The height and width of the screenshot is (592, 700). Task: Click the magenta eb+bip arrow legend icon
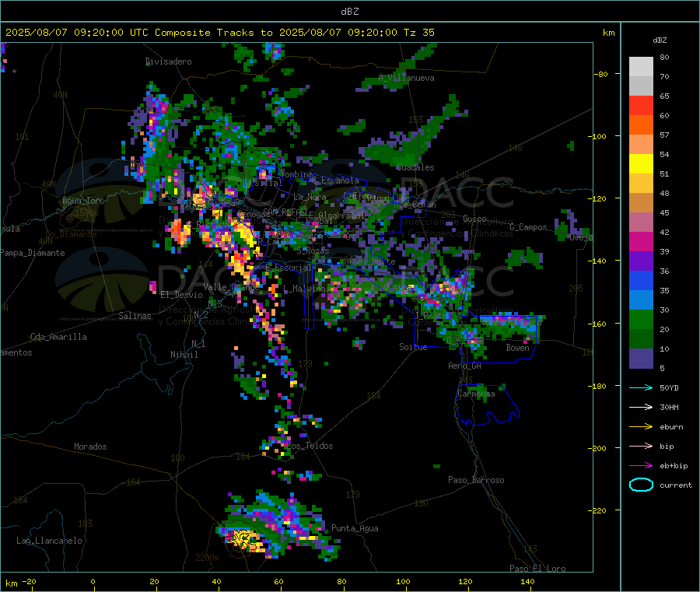coord(641,465)
